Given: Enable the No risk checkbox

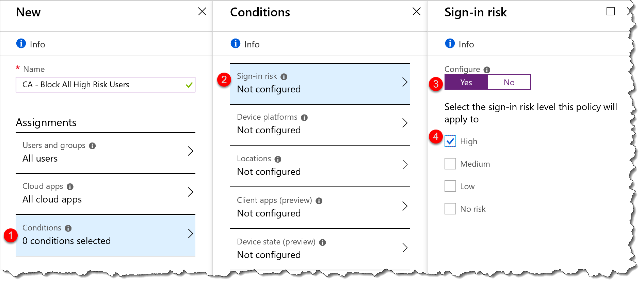Looking at the screenshot, I should [450, 209].
